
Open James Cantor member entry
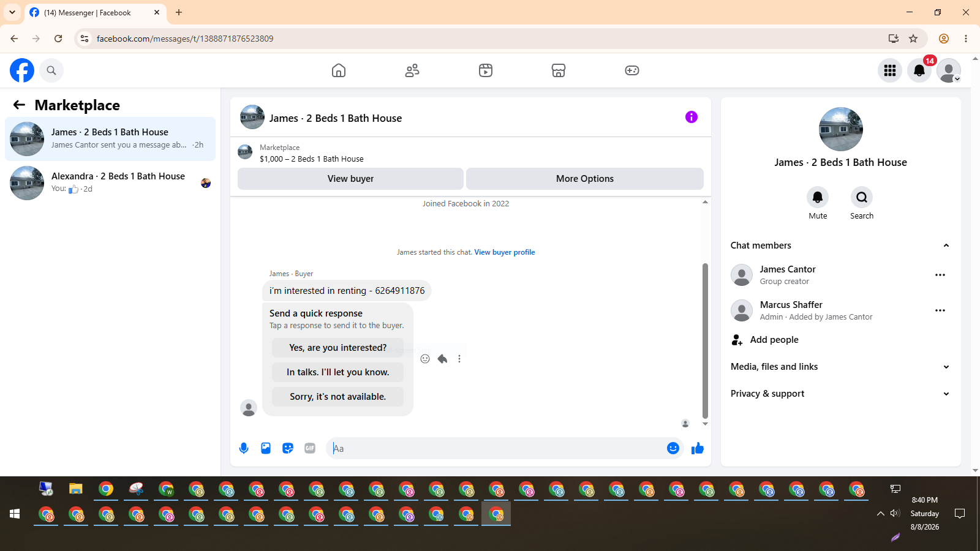pyautogui.click(x=839, y=275)
